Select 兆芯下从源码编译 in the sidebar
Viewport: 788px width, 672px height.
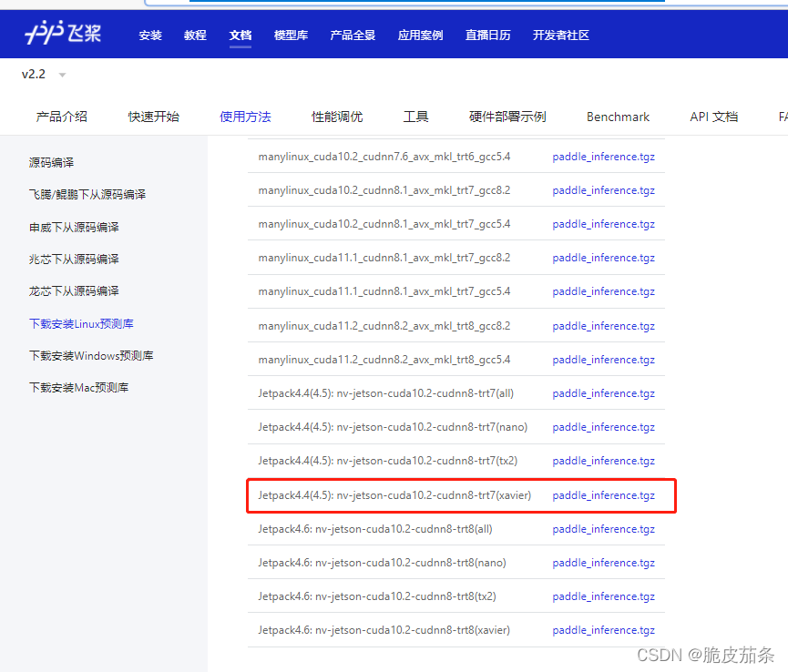pyautogui.click(x=74, y=260)
